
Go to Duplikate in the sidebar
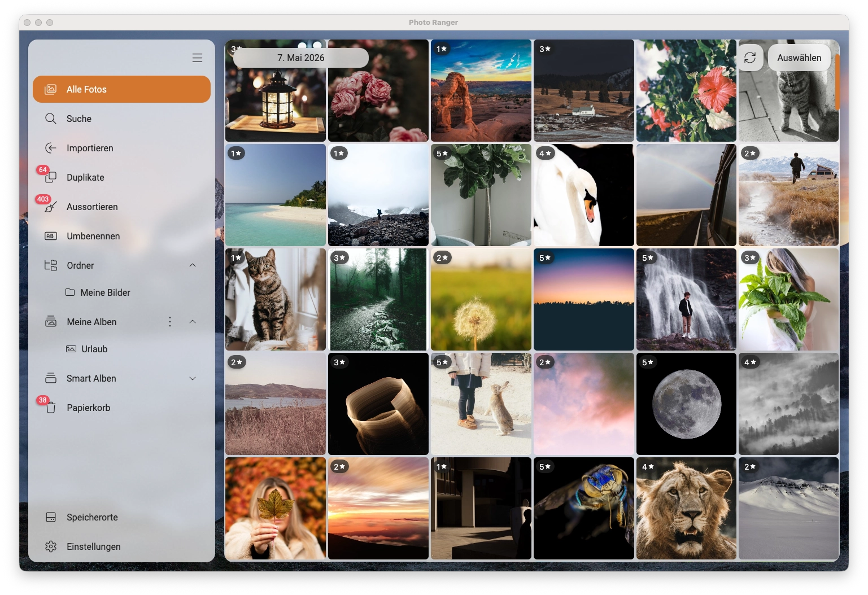click(x=121, y=177)
